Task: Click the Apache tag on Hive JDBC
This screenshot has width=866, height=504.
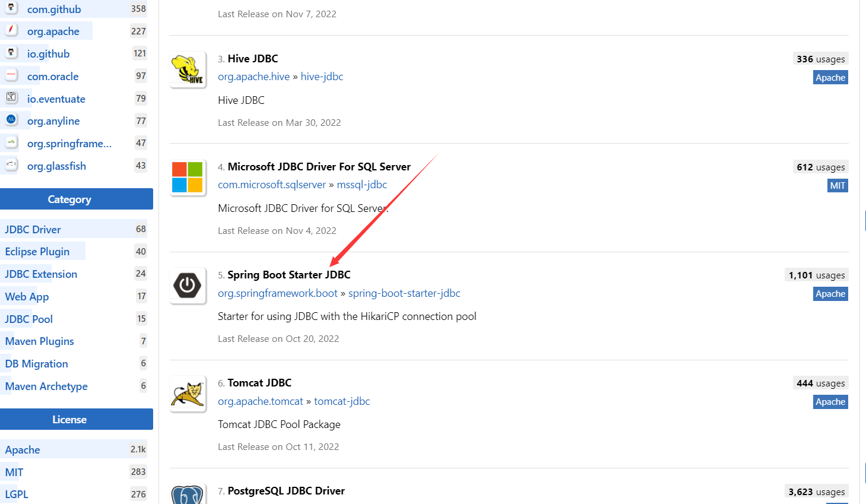Action: tap(830, 77)
